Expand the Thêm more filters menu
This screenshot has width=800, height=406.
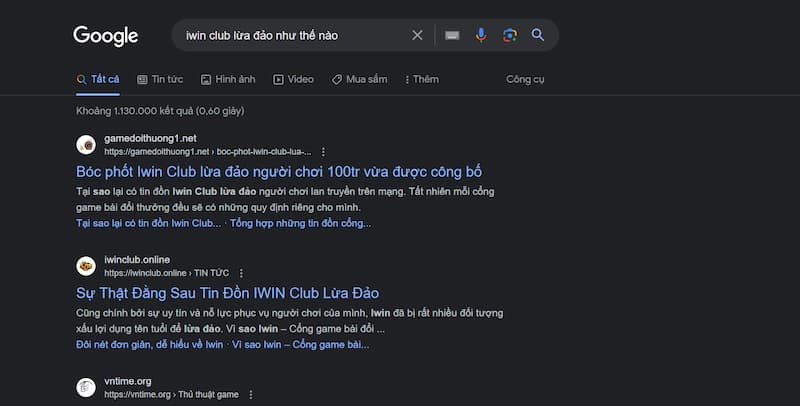[x=420, y=79]
